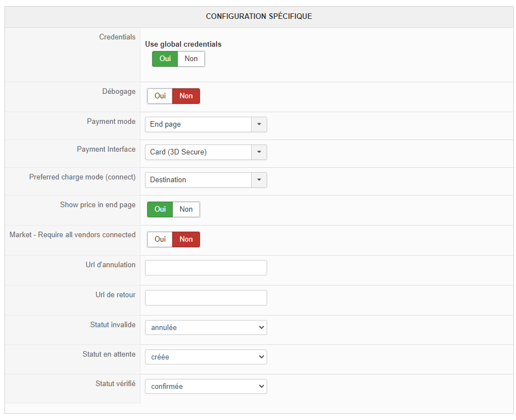Screen dimensions: 516x420
Task: Click the Configuration Spécifique section header
Action: point(259,17)
